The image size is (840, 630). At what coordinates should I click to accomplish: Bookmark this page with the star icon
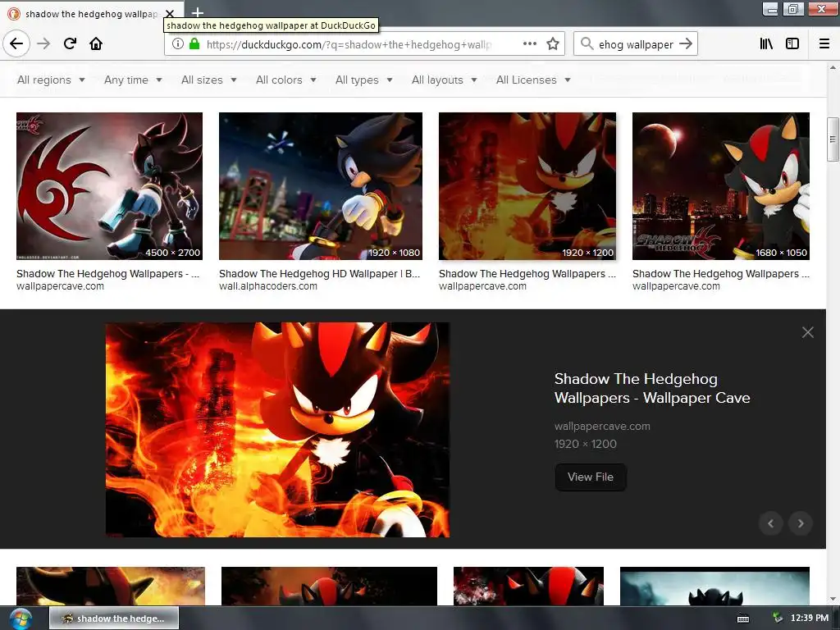click(553, 44)
